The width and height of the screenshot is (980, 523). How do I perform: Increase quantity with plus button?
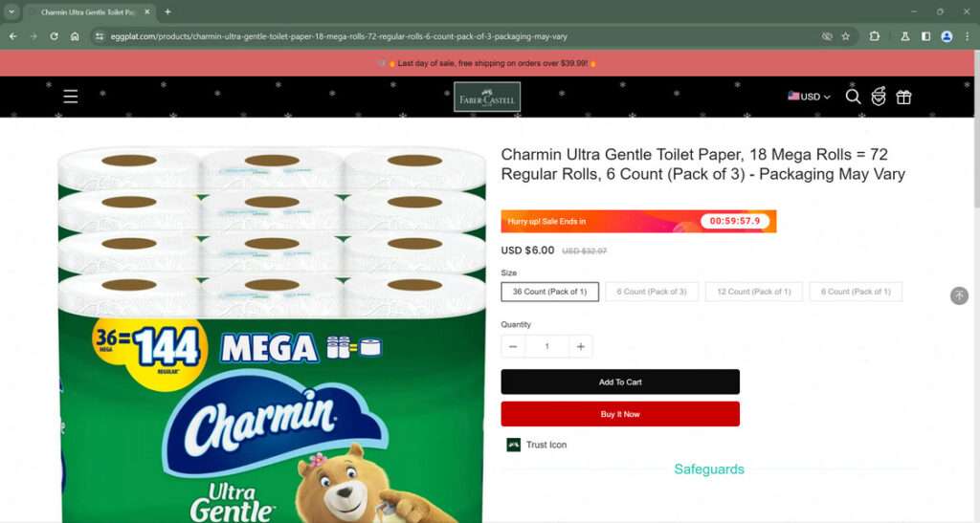click(x=581, y=346)
